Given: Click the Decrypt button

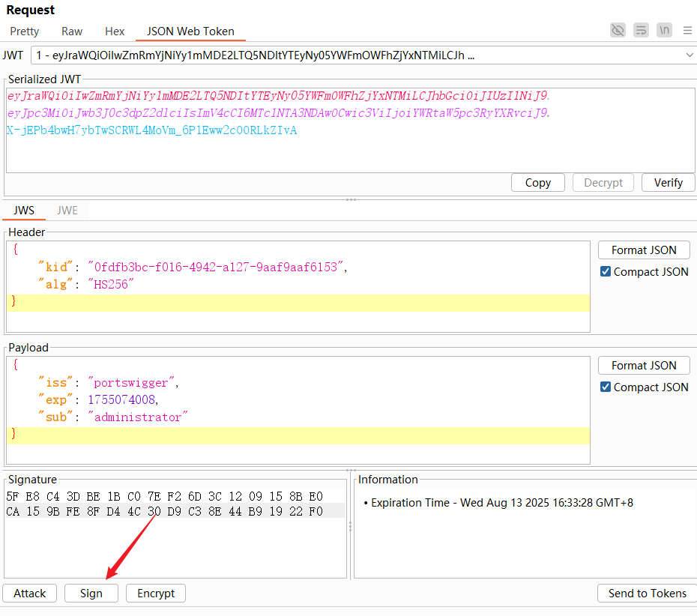Looking at the screenshot, I should [603, 183].
